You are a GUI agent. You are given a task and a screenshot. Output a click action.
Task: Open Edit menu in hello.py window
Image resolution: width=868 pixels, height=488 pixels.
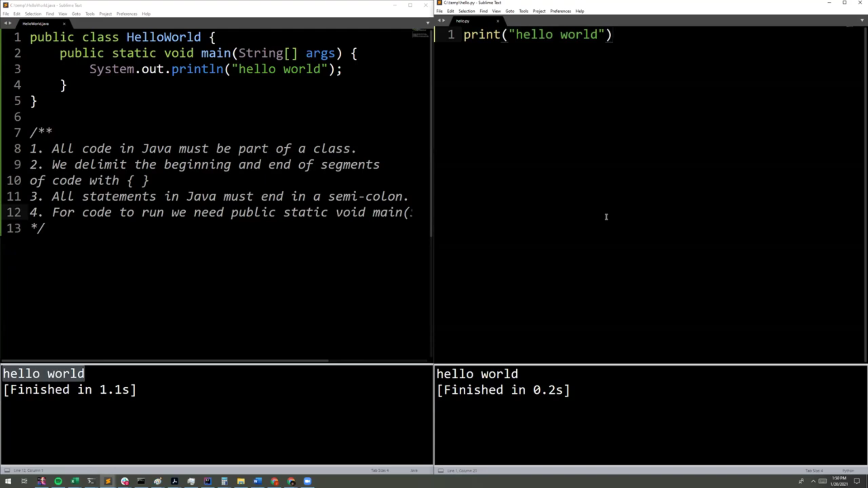click(450, 11)
